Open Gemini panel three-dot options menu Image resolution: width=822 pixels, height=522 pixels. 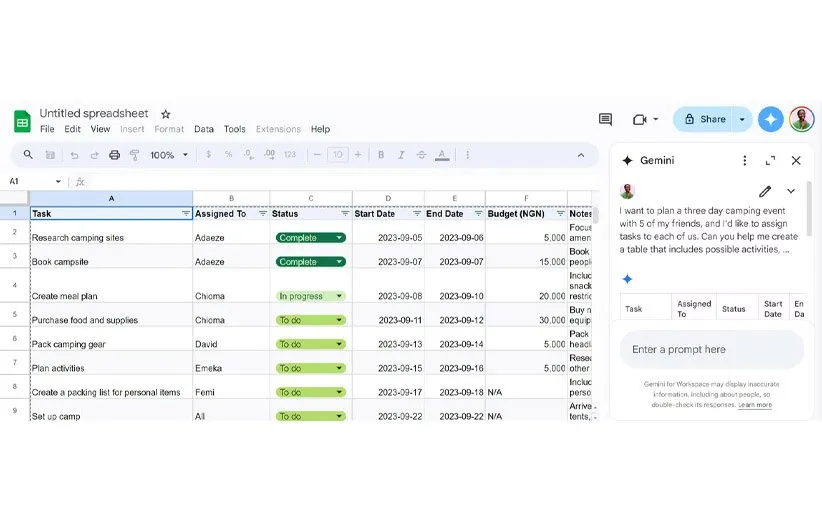744,160
